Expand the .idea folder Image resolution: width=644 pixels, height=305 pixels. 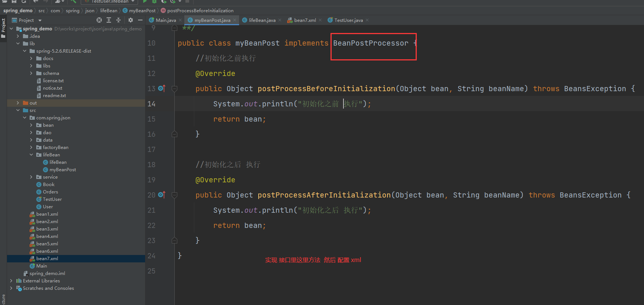tap(18, 36)
